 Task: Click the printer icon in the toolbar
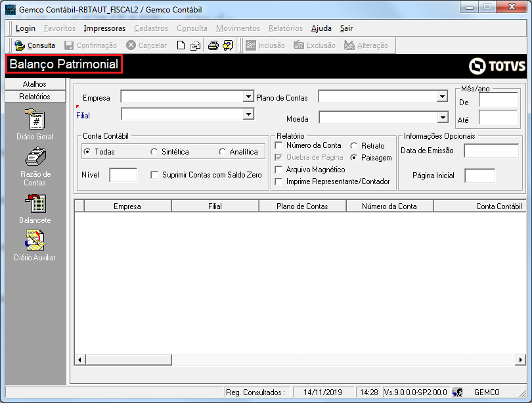click(x=213, y=45)
